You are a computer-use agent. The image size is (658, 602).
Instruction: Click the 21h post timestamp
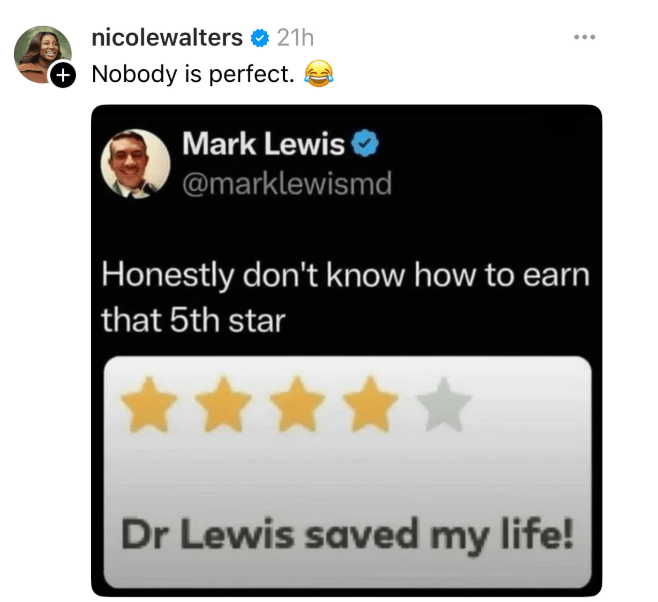point(295,38)
